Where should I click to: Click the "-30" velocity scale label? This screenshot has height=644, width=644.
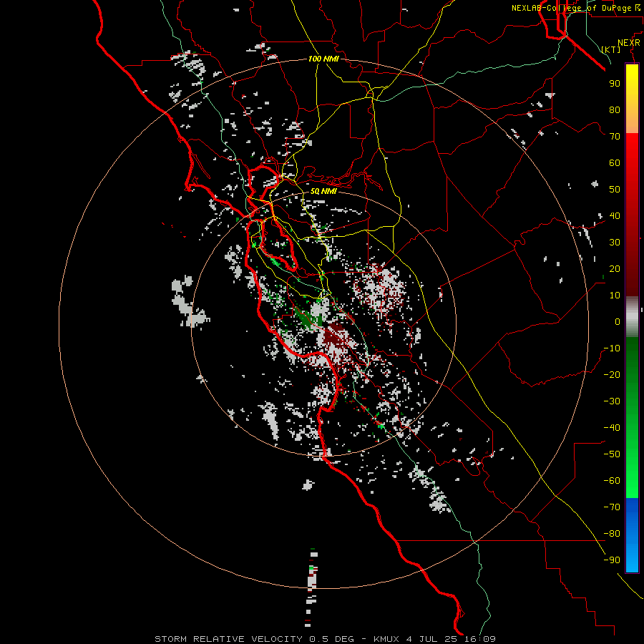coord(612,401)
